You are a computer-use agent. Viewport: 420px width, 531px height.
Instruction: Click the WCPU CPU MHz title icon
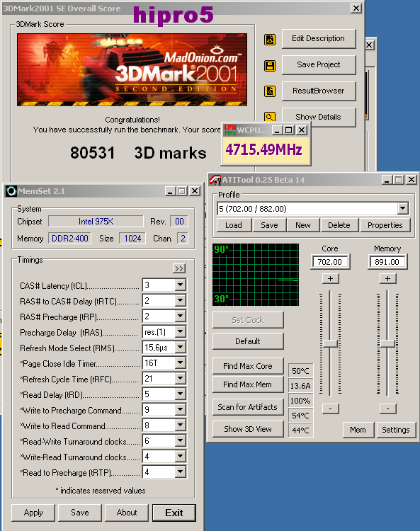(x=230, y=130)
